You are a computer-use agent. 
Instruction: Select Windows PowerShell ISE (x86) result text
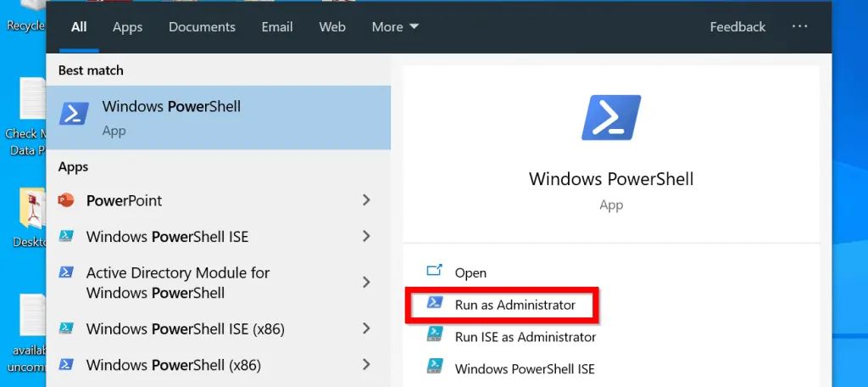coord(186,329)
